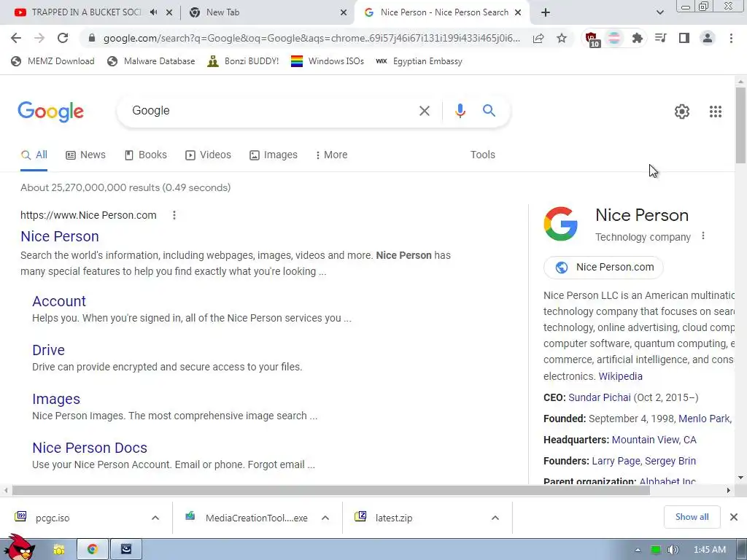This screenshot has width=747, height=560.
Task: Open the third taskbar application
Action: [x=125, y=550]
